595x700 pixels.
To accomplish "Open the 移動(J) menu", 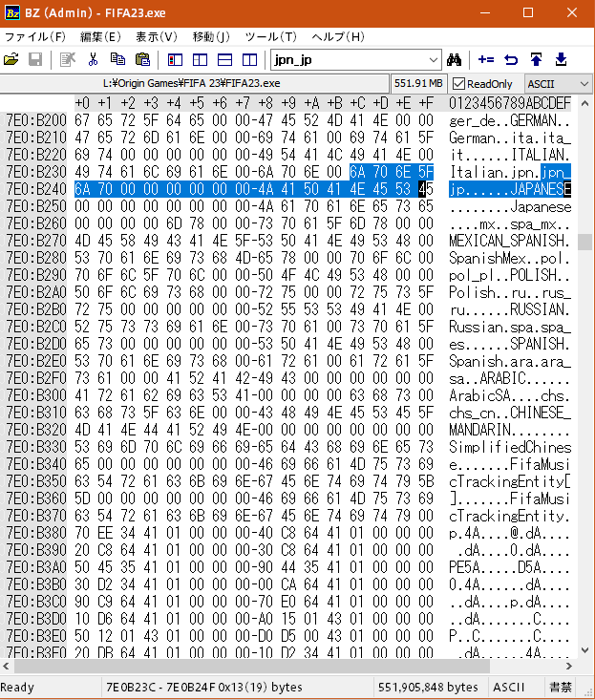I will coord(211,36).
